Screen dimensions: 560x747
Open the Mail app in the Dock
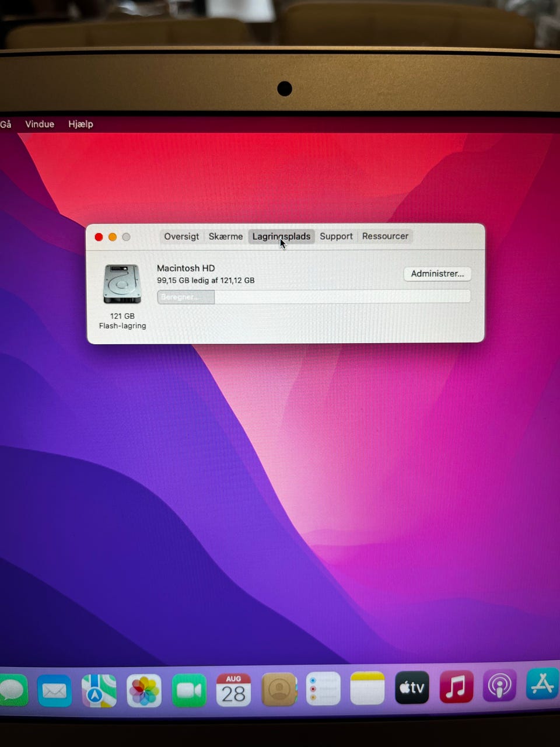(x=54, y=691)
